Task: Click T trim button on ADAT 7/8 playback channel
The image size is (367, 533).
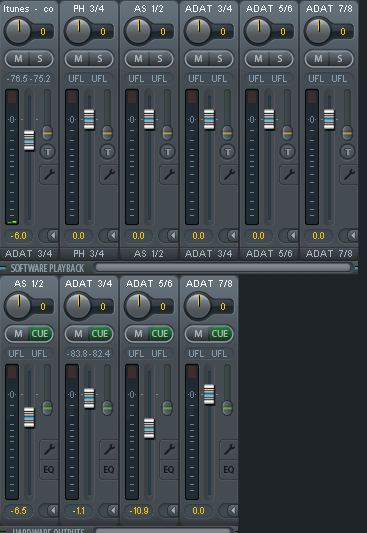Action: [348, 152]
